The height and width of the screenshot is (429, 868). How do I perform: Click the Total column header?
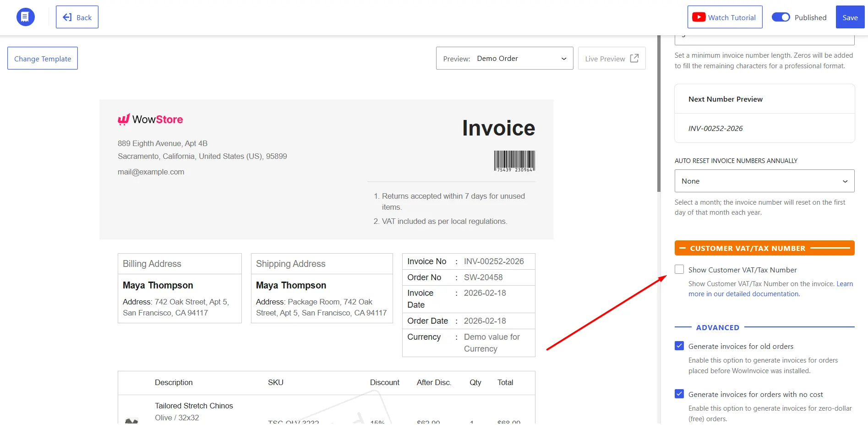505,382
